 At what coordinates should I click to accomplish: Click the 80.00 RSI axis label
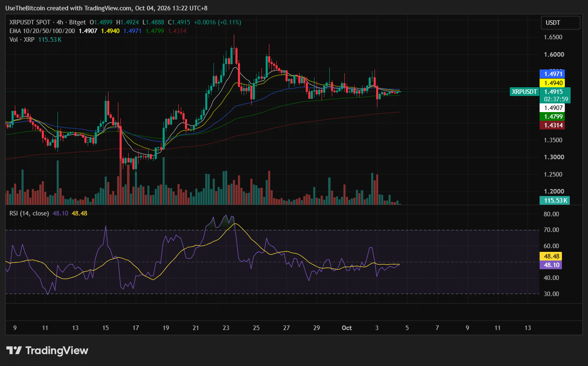click(552, 214)
